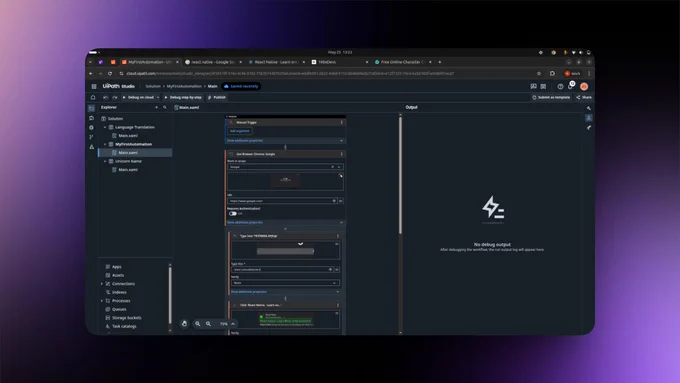This screenshot has width=680, height=383.
Task: Open the Explorer panel icon in left sidebar
Action: coord(92,108)
